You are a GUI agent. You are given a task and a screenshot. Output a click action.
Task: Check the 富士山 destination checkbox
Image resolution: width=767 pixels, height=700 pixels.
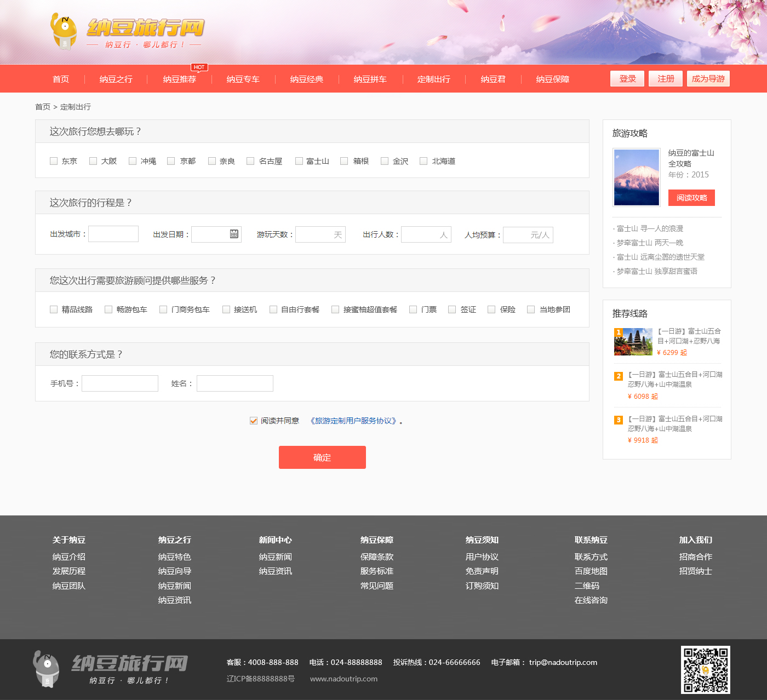click(x=299, y=160)
